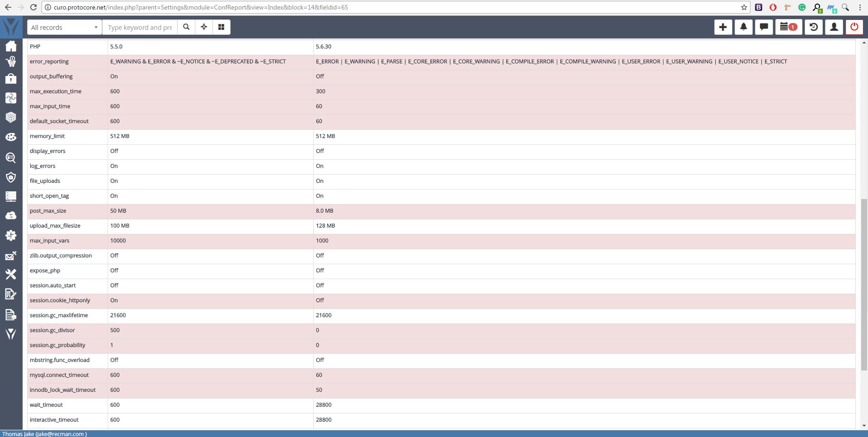Select the PHP version value 5.6.30
Viewport: 868px width, 437px height.
(324, 47)
